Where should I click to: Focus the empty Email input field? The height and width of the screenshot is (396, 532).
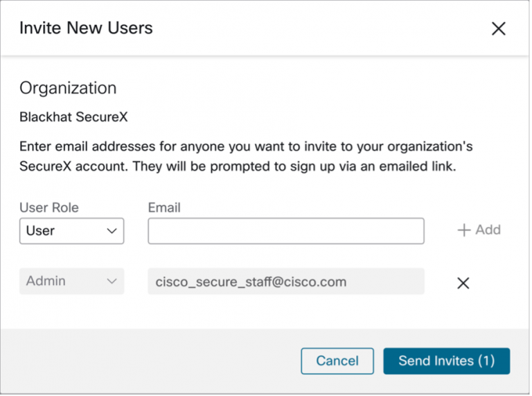coord(285,231)
